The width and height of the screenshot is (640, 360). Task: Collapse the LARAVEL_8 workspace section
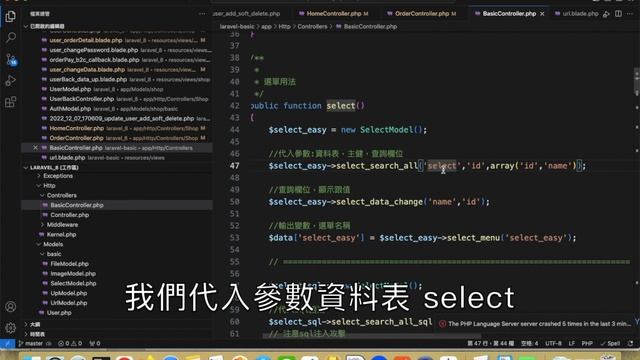point(26,167)
